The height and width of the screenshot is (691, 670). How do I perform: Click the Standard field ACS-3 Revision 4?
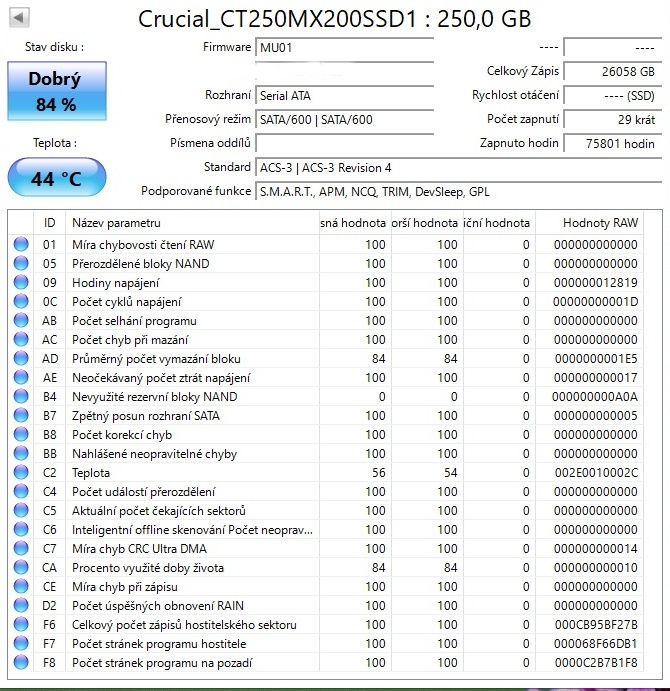tap(458, 167)
